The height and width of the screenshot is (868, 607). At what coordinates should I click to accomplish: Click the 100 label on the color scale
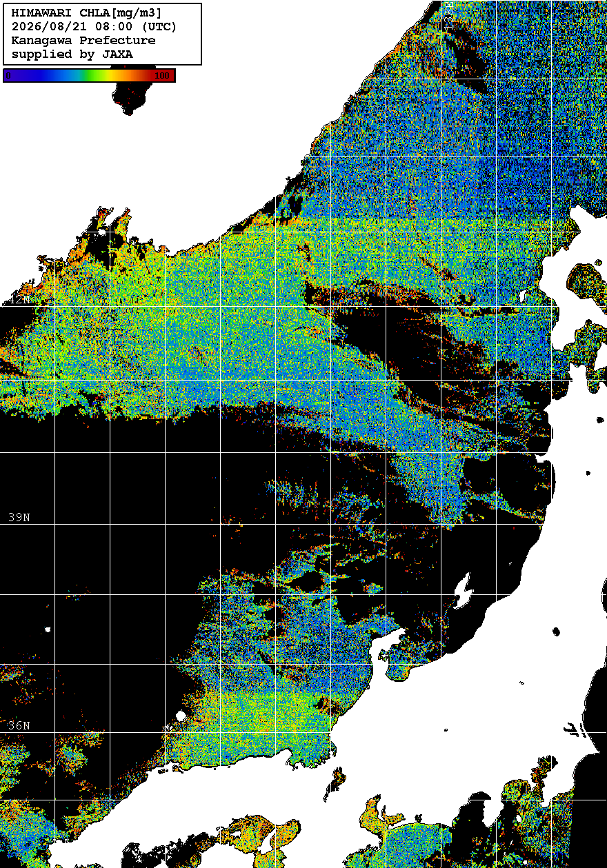click(x=162, y=76)
